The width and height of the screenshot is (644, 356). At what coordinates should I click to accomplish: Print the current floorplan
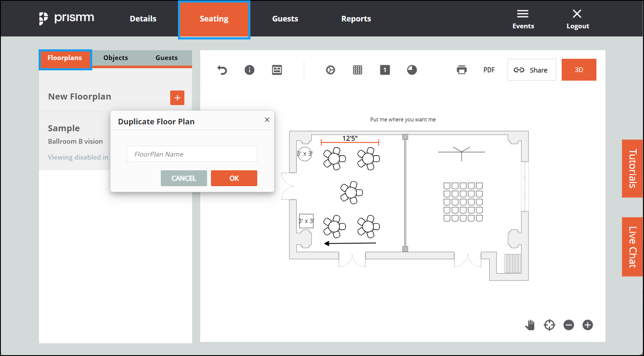462,69
